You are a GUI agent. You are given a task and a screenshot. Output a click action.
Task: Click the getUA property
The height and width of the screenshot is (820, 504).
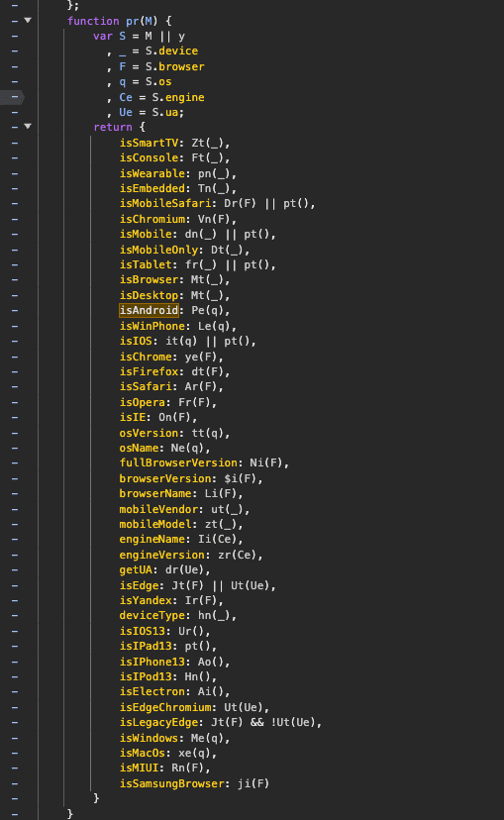tap(136, 570)
